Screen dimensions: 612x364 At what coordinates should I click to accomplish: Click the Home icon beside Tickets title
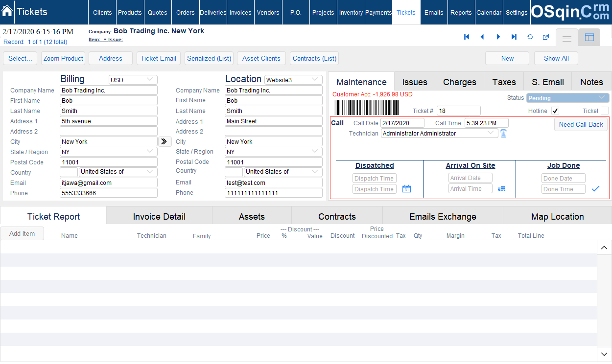(x=7, y=11)
